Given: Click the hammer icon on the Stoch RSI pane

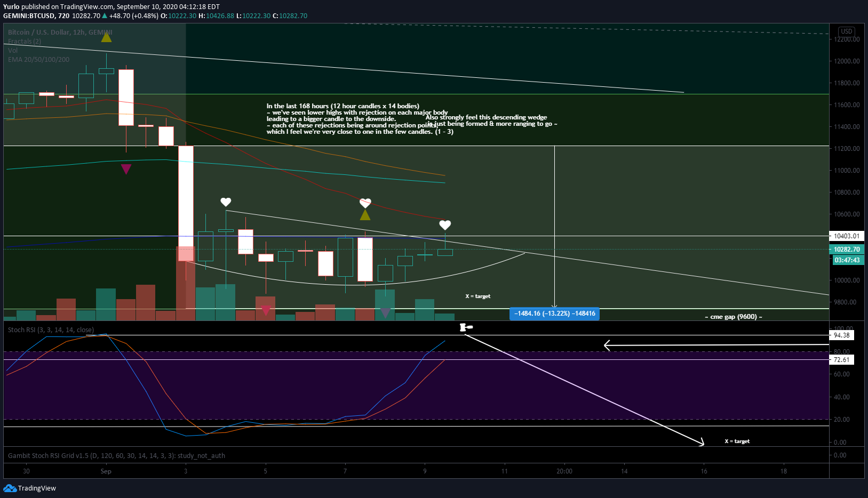Looking at the screenshot, I should pos(466,327).
